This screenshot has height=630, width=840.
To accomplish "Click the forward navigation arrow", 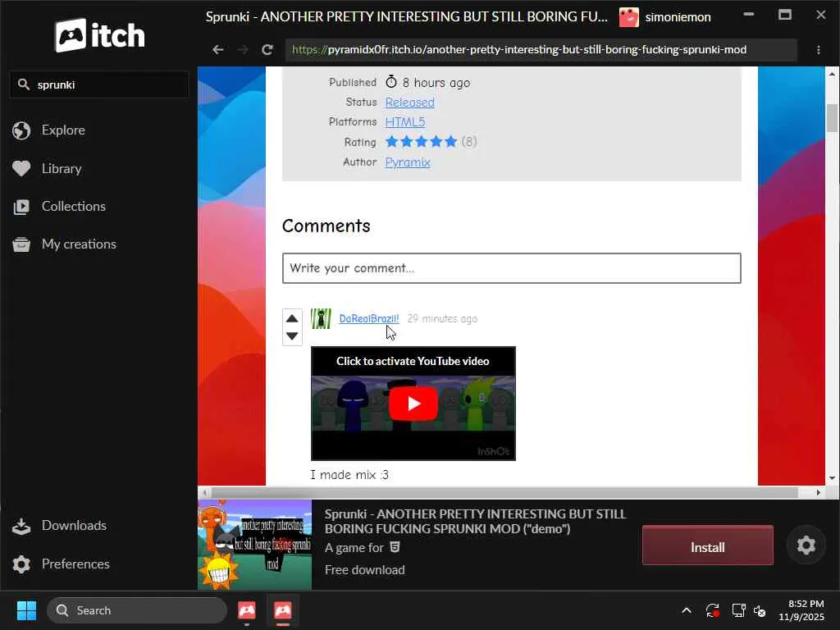I will pyautogui.click(x=243, y=50).
